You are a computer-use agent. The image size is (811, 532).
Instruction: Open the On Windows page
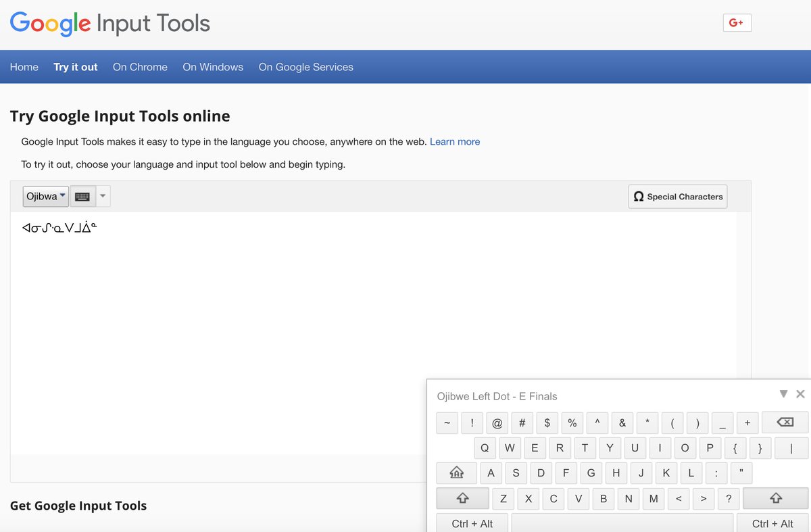(212, 66)
